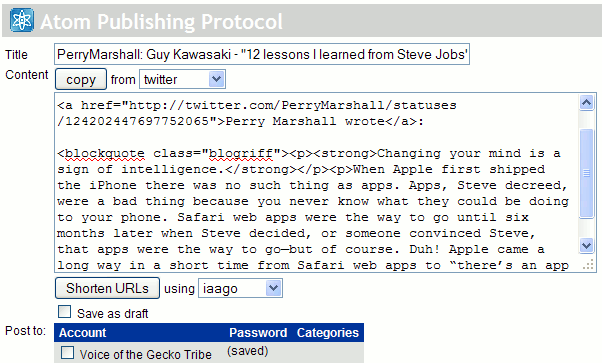This screenshot has width=602, height=363.
Task: Click the copy button
Action: [x=81, y=79]
